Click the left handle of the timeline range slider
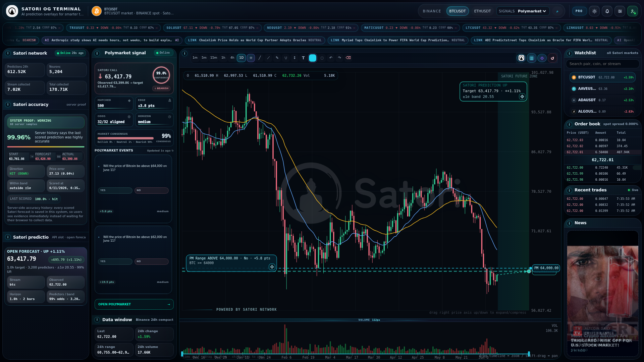Image resolution: width=644 pixels, height=362 pixels. pyautogui.click(x=182, y=354)
